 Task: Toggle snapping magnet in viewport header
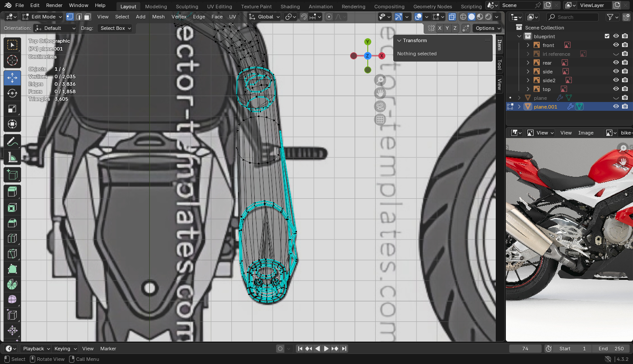304,17
